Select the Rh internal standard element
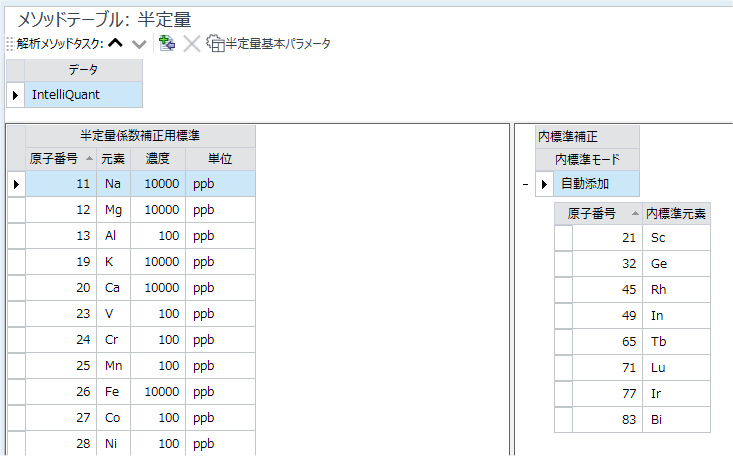Viewport: 733px width, 456px height. 676,290
